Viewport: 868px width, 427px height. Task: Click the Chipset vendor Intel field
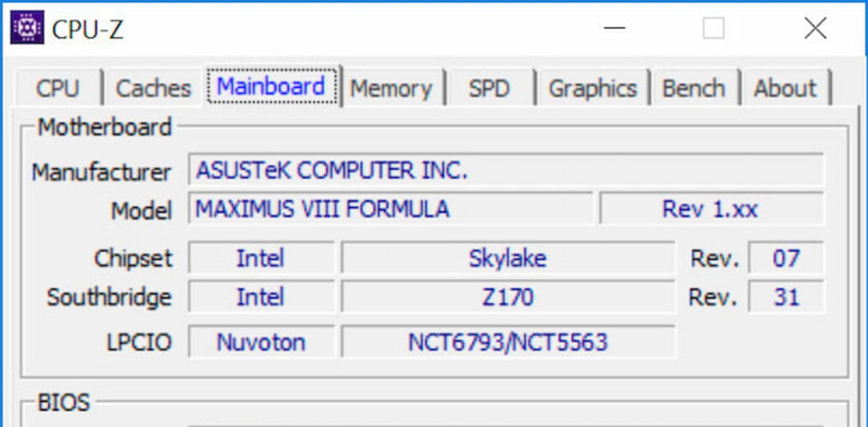coord(260,258)
